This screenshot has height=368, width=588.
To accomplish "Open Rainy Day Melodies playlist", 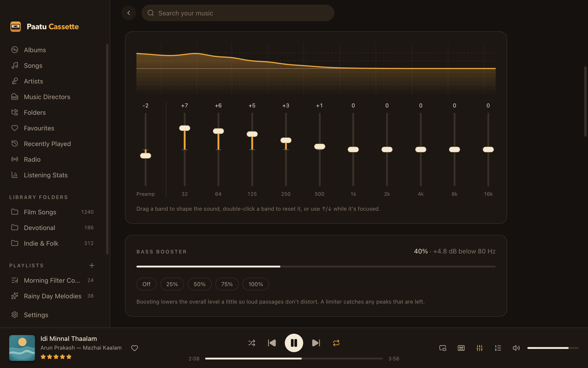I will click(52, 296).
